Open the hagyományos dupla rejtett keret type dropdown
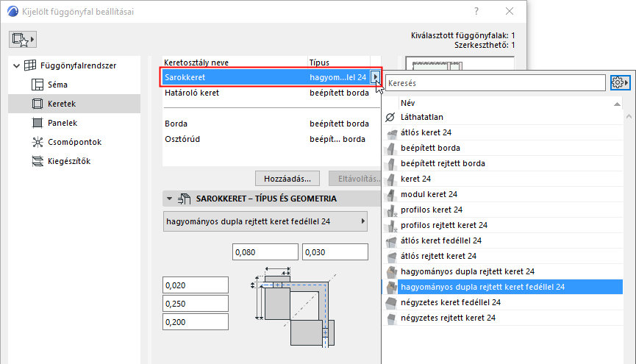636x364 pixels. pyautogui.click(x=265, y=221)
